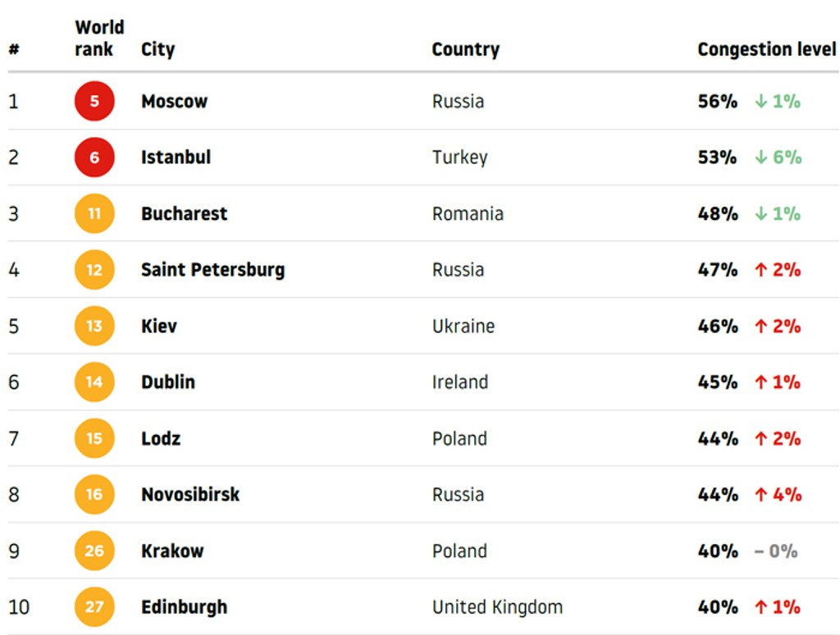This screenshot has width=840, height=635.
Task: Click the Lodz city name
Action: 161,439
